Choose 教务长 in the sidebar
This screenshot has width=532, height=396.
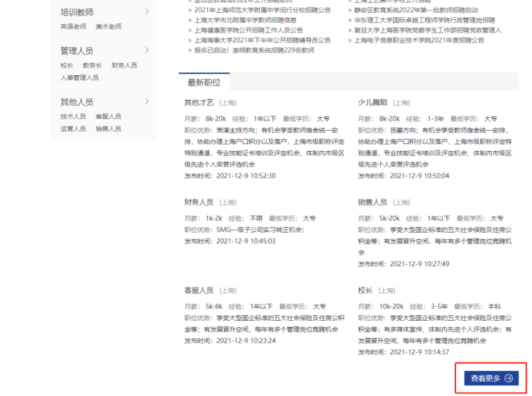click(x=92, y=65)
